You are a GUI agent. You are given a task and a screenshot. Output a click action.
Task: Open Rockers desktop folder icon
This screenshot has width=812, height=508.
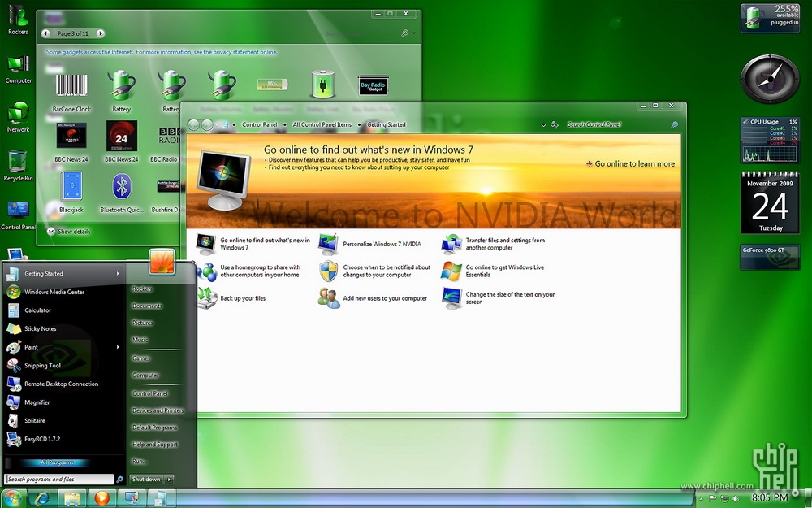coord(18,20)
